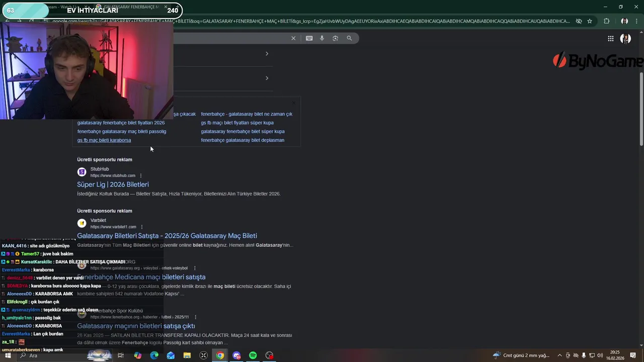Launch Microsoft Edge from taskbar

[x=154, y=355]
